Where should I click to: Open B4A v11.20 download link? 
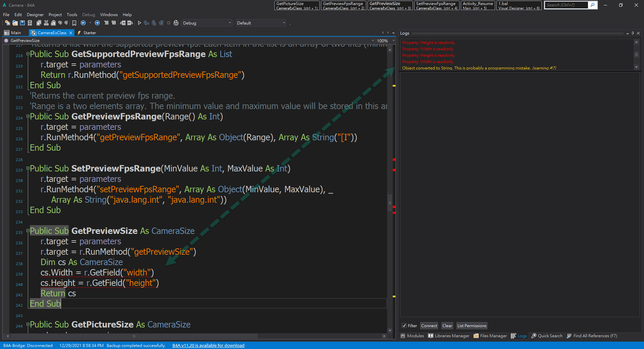(208, 345)
